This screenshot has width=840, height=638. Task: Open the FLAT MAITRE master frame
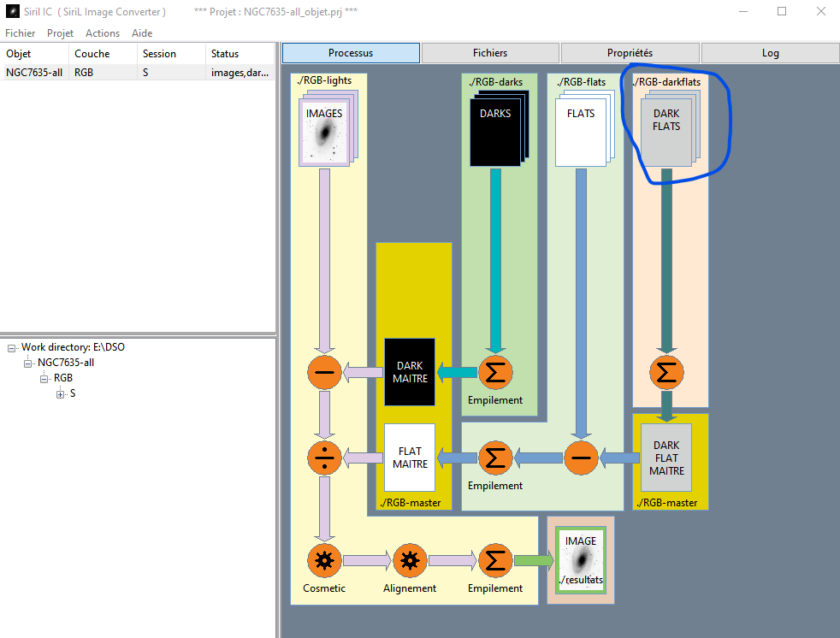[x=410, y=458]
